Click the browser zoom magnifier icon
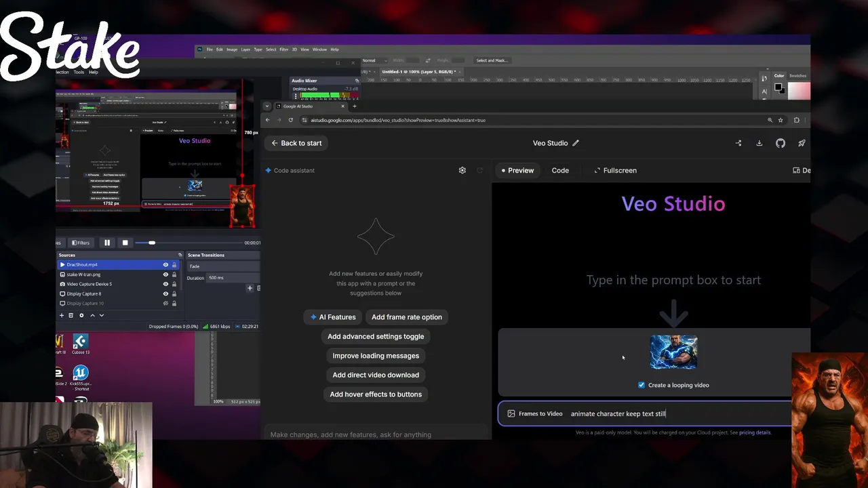The height and width of the screenshot is (488, 868). [x=770, y=120]
